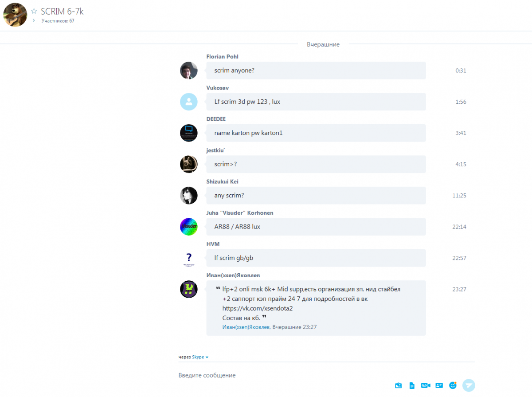532x397 pixels.
Task: Open Florian Pohl's avatar
Action: (188, 71)
